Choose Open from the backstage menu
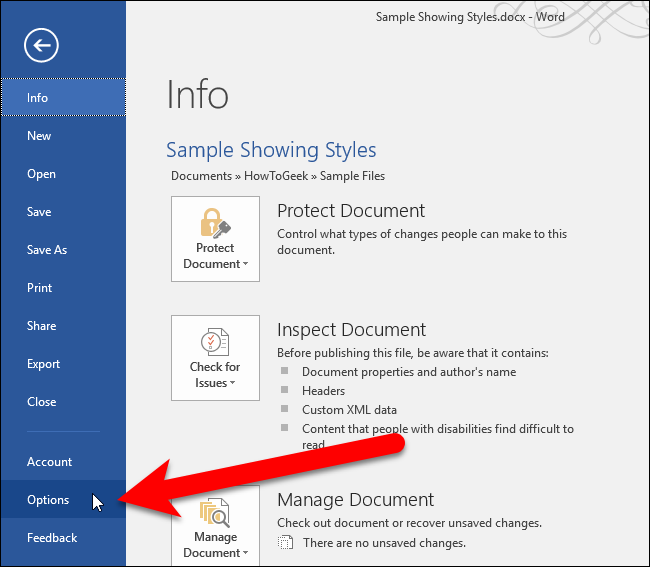This screenshot has height=567, width=650. [41, 174]
